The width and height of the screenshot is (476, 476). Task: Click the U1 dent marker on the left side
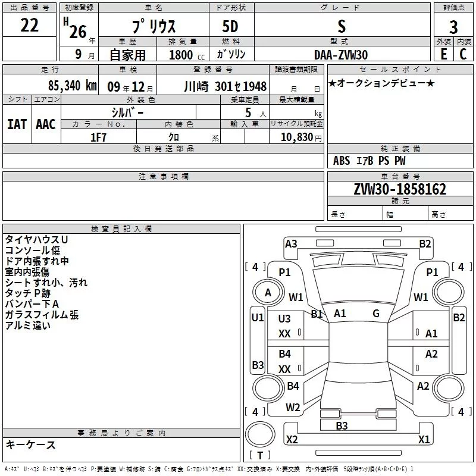pyautogui.click(x=257, y=318)
